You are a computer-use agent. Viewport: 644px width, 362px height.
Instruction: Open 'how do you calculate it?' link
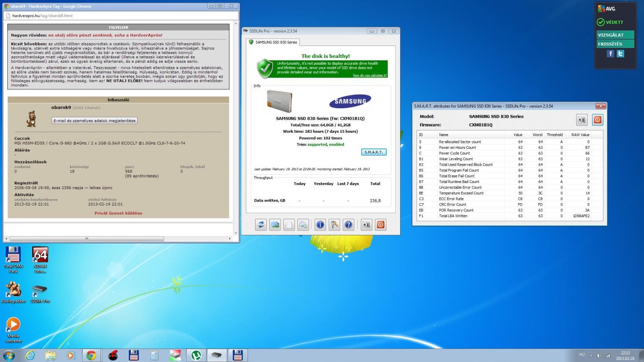click(x=369, y=76)
